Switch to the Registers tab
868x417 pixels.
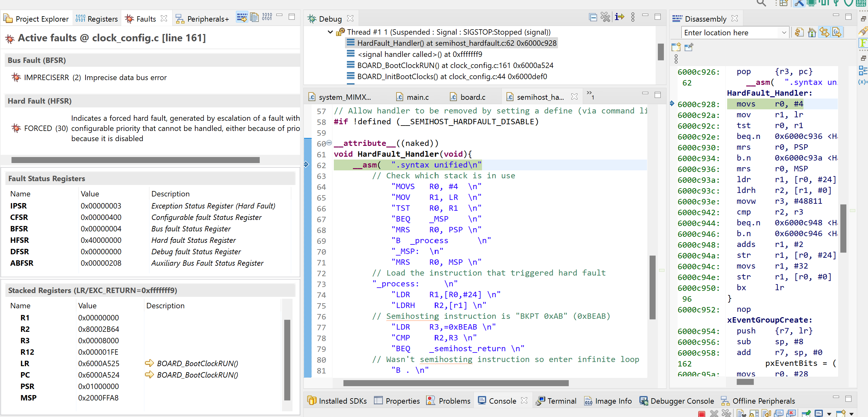point(97,19)
